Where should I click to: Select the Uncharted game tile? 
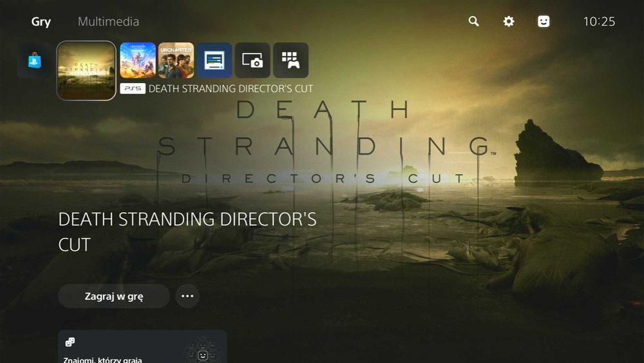click(x=176, y=60)
